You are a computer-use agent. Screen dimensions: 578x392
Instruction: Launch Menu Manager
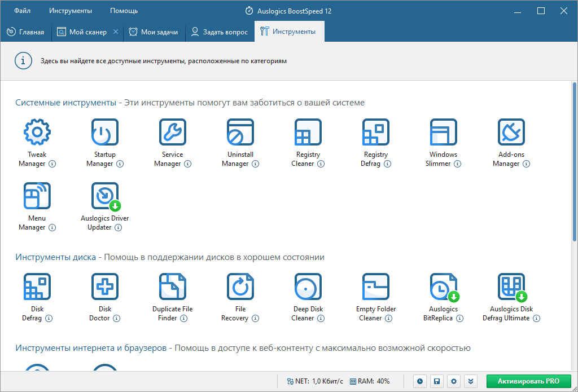click(37, 196)
